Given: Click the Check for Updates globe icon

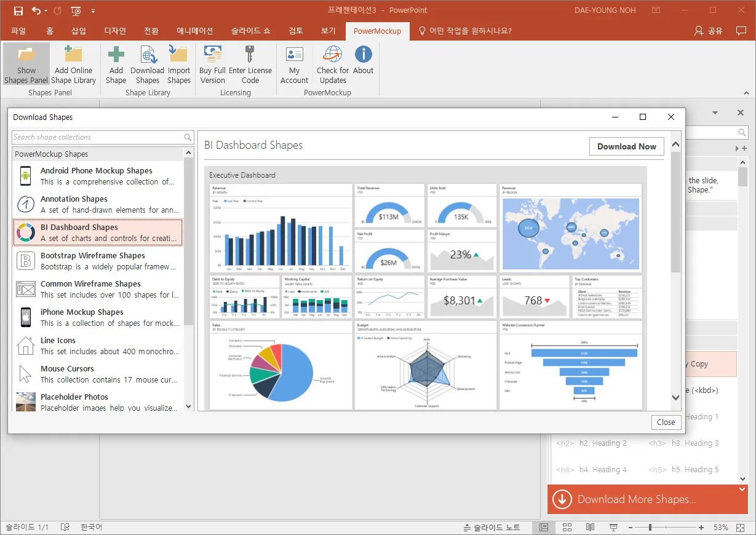Looking at the screenshot, I should [x=333, y=55].
